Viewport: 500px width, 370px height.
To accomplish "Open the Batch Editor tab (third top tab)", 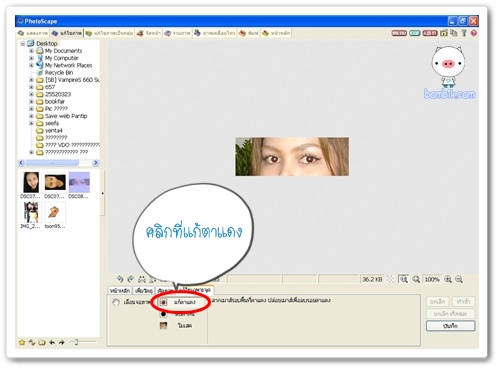I will coord(109,33).
